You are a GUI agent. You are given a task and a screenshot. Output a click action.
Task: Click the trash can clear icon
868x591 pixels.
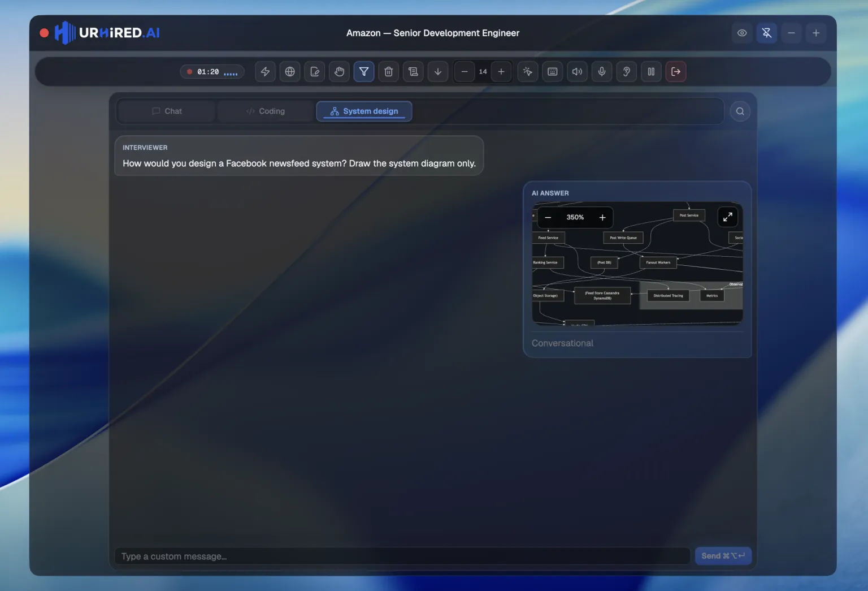coord(389,72)
